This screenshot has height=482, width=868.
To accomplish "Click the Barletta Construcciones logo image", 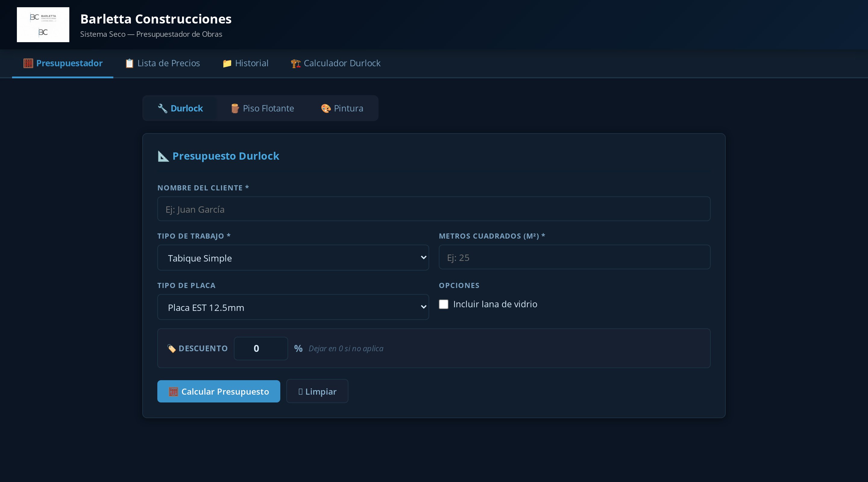I will point(43,25).
